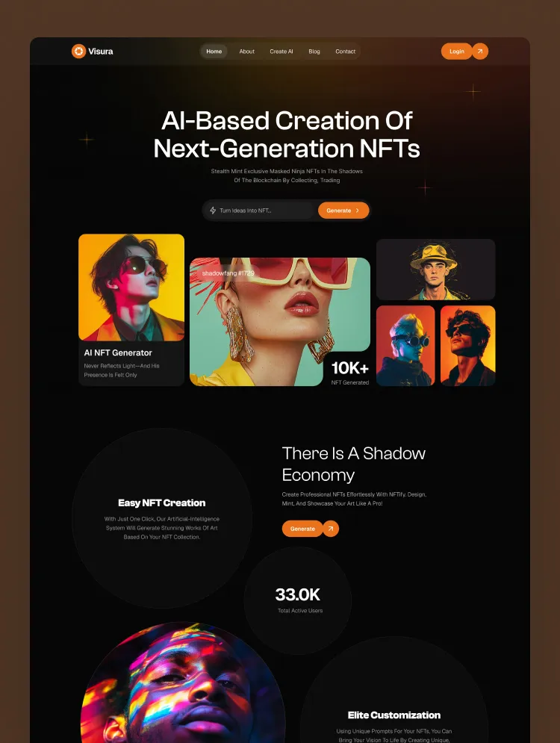Click Generate under There Is A Shadow Economy

pos(302,529)
